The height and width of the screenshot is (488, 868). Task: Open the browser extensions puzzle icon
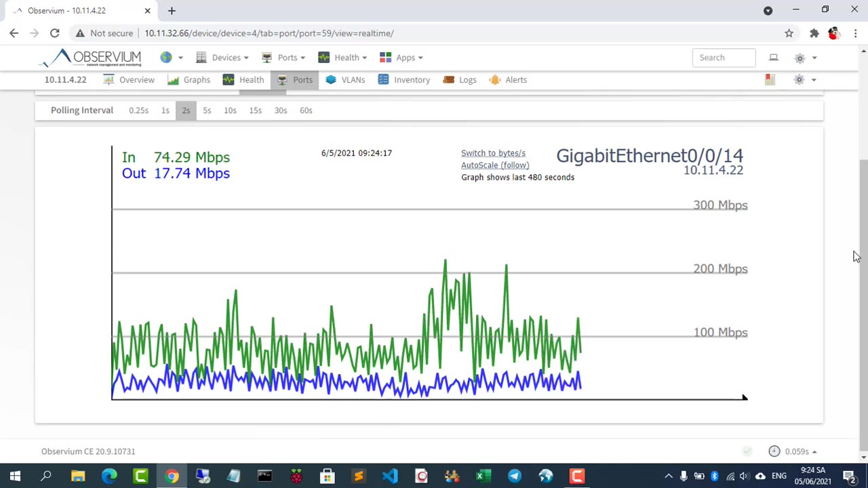814,33
